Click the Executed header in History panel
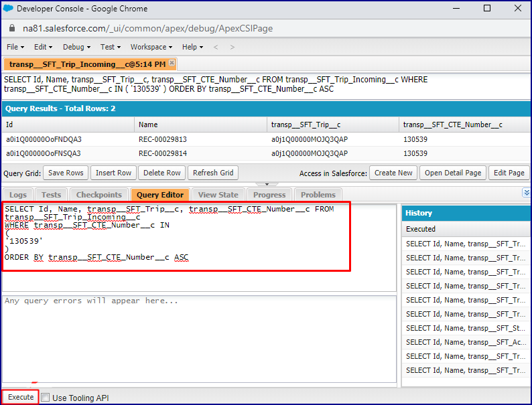Screen dimensions: 532x405 click(466, 229)
